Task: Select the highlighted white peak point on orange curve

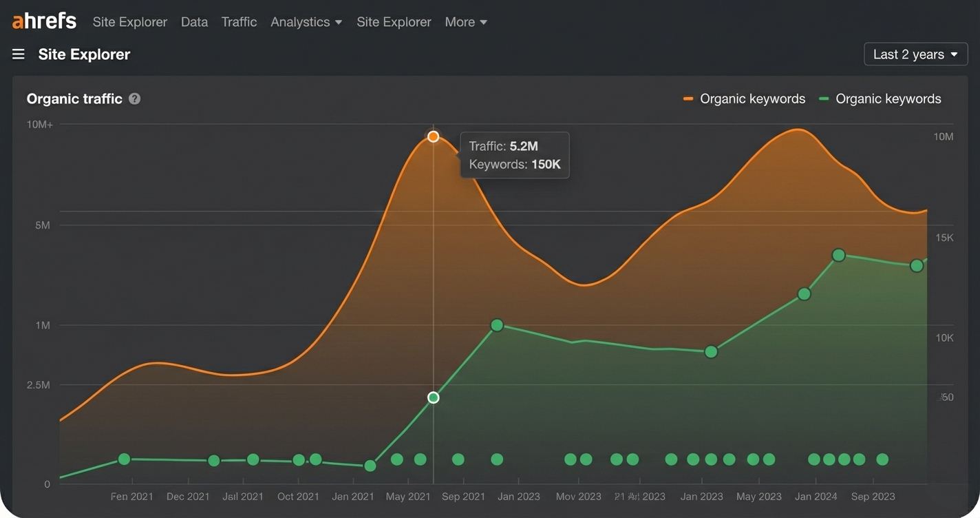Action: click(433, 136)
